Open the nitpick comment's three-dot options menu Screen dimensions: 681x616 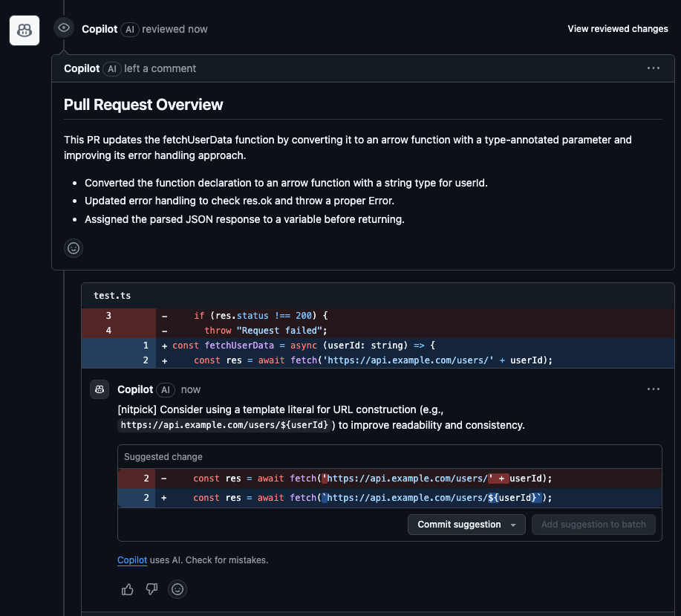click(x=654, y=389)
